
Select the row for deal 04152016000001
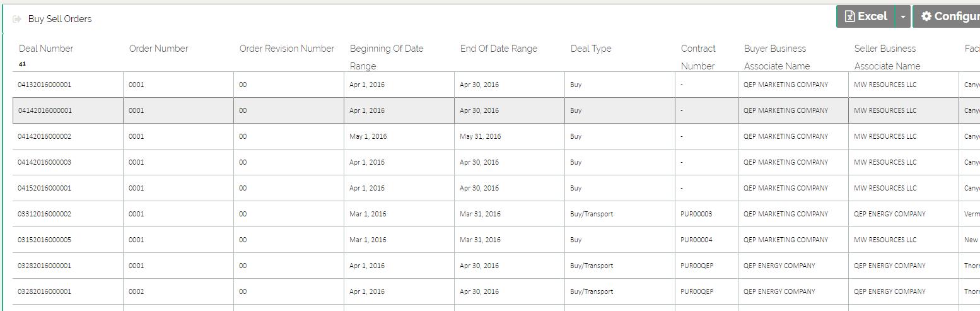[x=45, y=189]
